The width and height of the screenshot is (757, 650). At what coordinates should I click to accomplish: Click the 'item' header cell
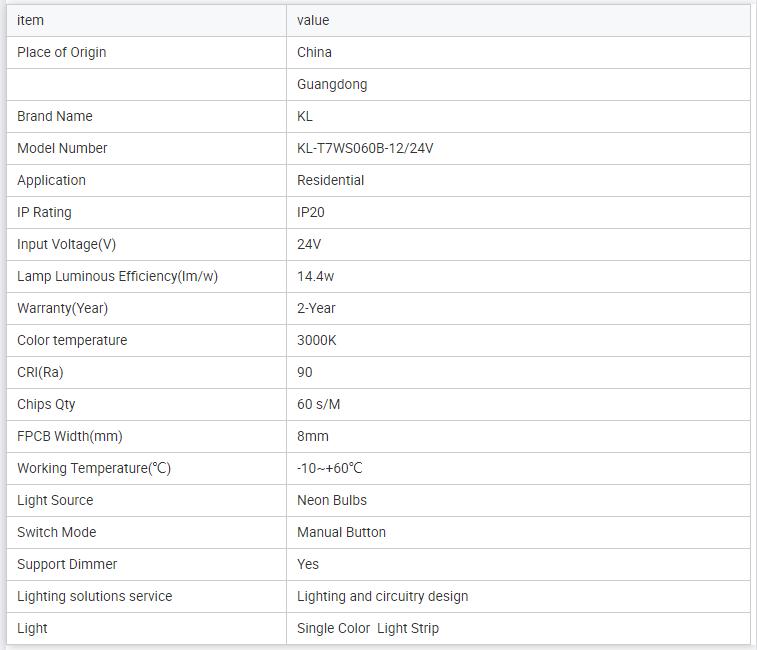(31, 20)
